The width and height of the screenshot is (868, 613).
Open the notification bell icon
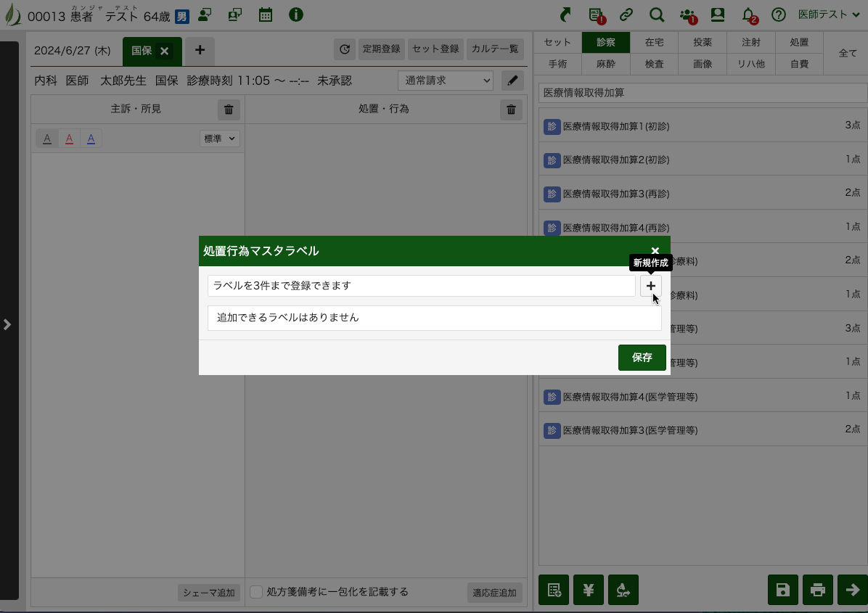pyautogui.click(x=749, y=15)
